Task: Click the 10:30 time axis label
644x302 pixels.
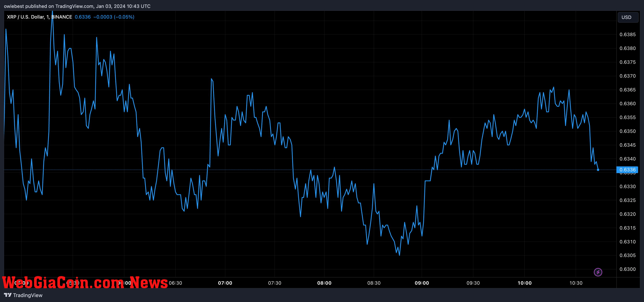Action: [x=576, y=283]
